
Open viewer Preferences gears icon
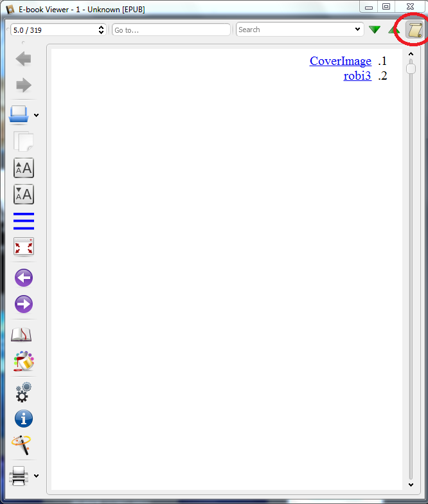point(23,392)
